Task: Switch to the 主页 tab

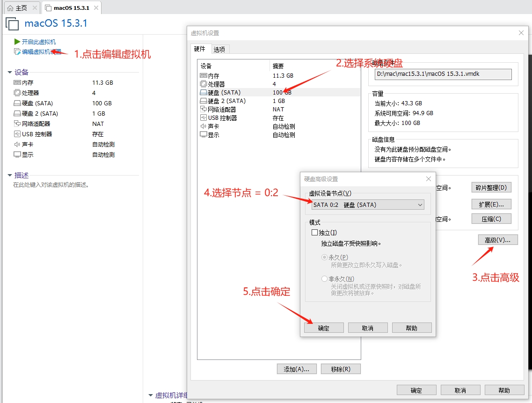Action: pyautogui.click(x=22, y=8)
